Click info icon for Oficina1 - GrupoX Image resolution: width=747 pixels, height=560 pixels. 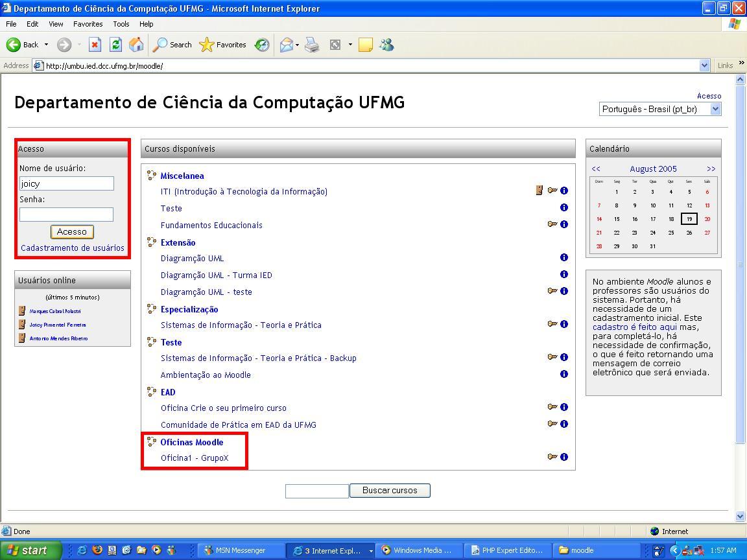coord(563,457)
